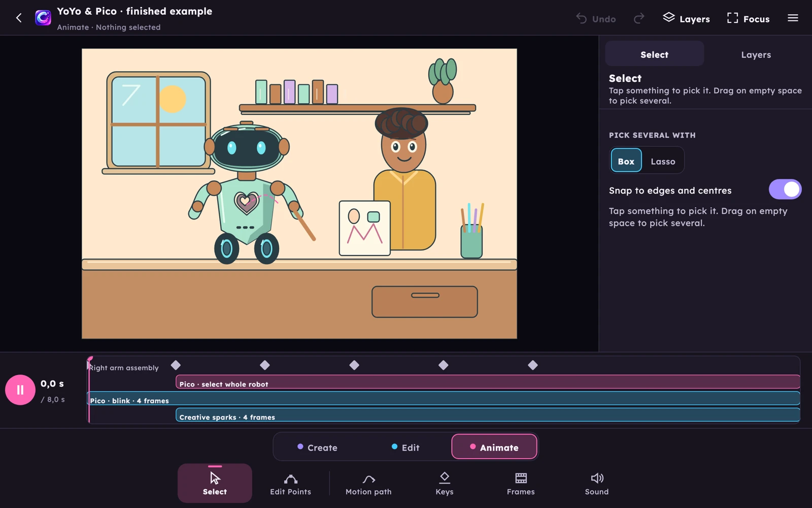Pick the Edit Points tool

(x=290, y=483)
